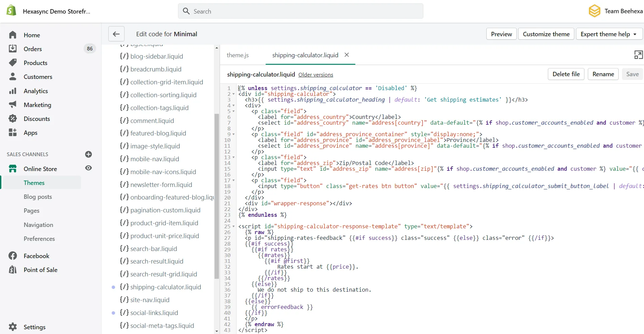644x334 pixels.
Task: Open the Older versions link
Action: pyautogui.click(x=316, y=75)
